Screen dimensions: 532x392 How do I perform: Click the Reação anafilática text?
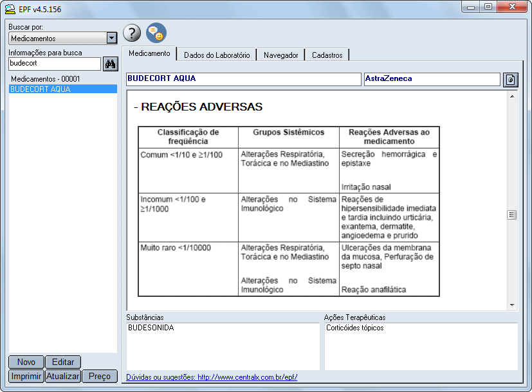tap(374, 290)
